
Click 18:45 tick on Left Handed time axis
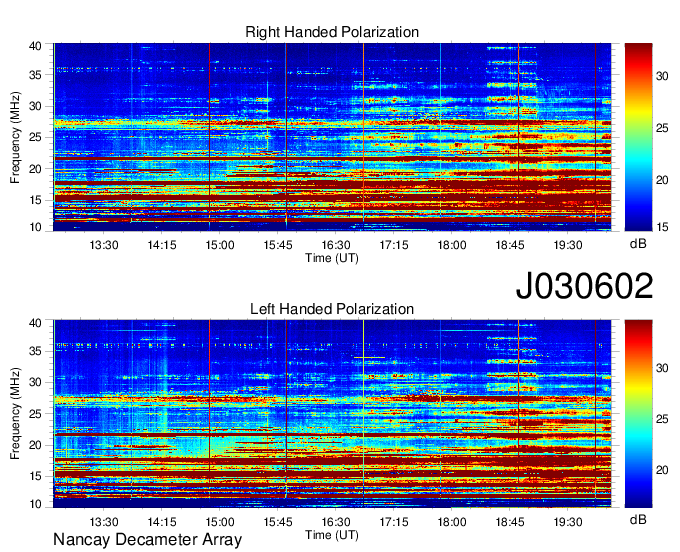[510, 522]
